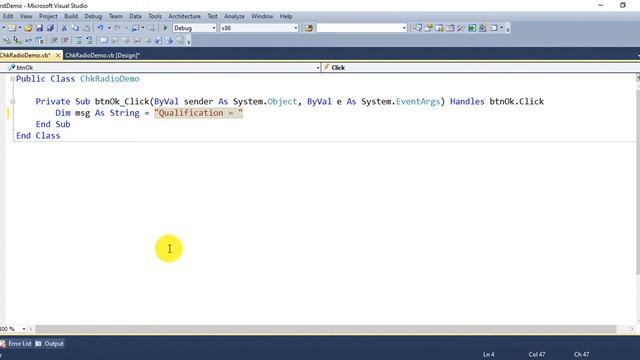The height and width of the screenshot is (360, 640).
Task: Open Solution Explorer from toolbar icon
Action: [x=417, y=28]
